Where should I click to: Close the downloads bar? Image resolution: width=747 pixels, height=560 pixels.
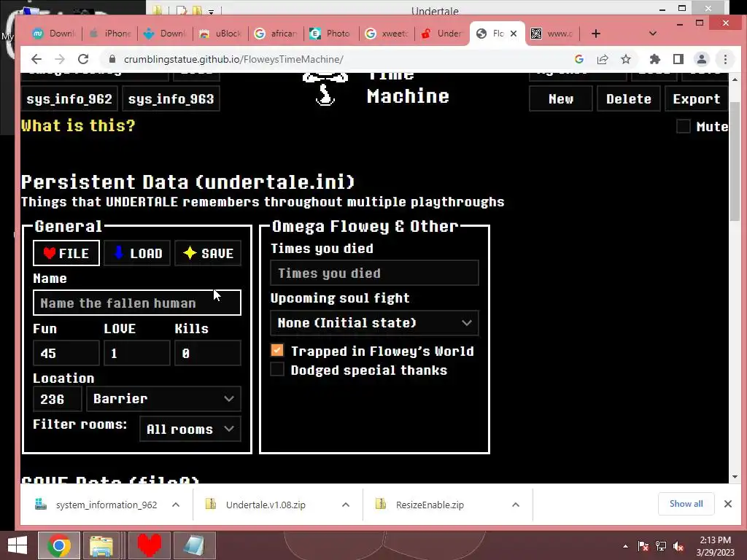[x=728, y=504]
